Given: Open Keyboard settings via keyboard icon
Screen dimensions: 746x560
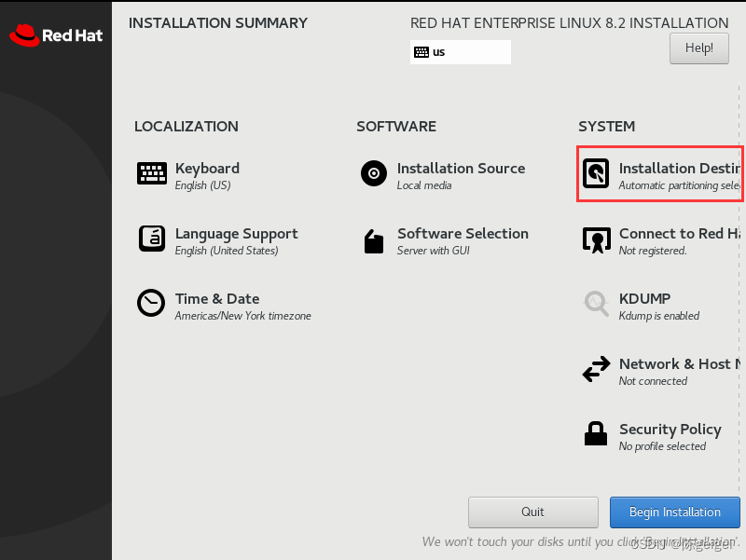Looking at the screenshot, I should [x=152, y=173].
